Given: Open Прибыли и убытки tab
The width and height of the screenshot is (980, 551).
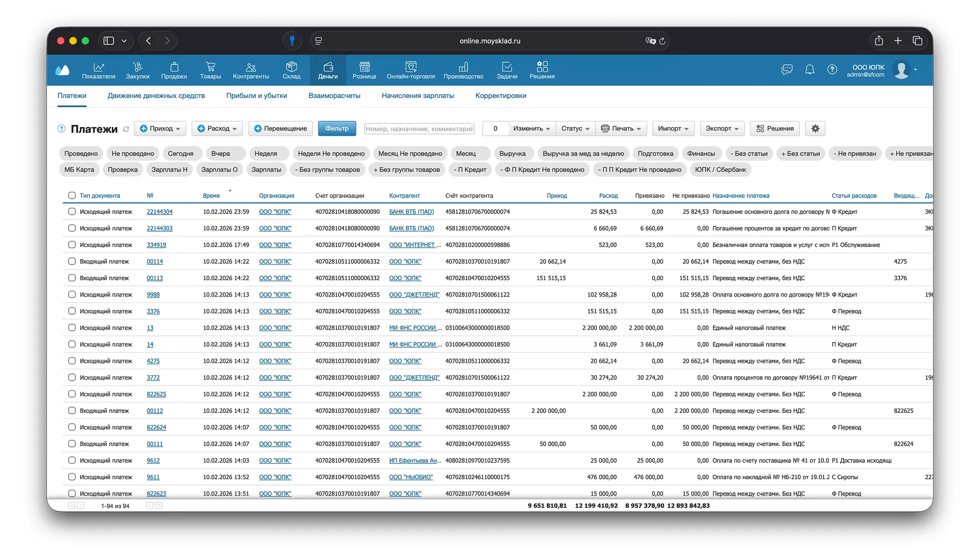Looking at the screenshot, I should (256, 95).
